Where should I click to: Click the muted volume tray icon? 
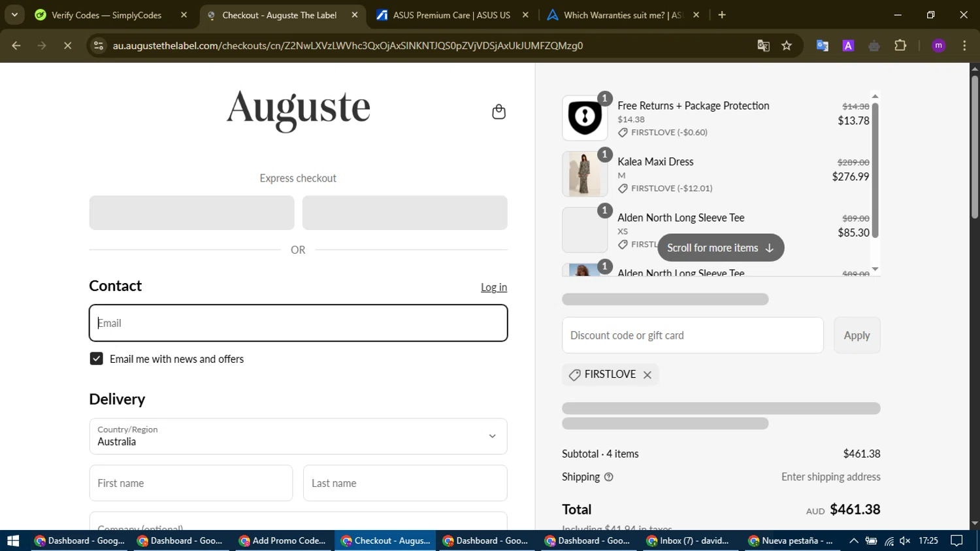point(905,541)
